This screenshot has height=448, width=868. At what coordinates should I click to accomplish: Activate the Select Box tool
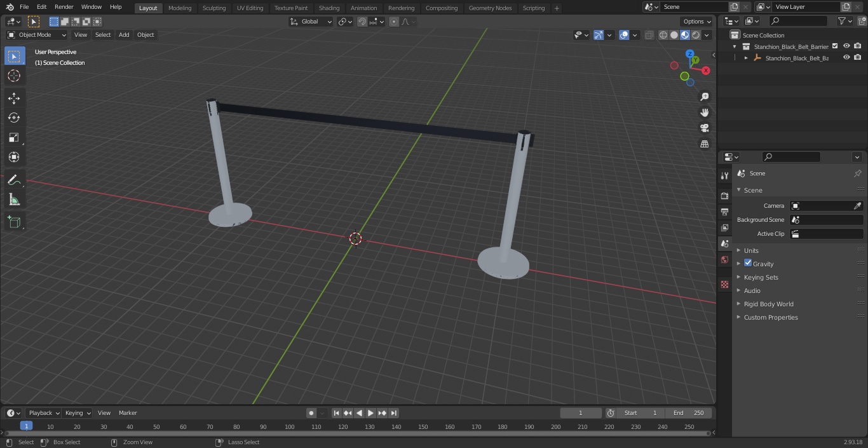point(14,56)
